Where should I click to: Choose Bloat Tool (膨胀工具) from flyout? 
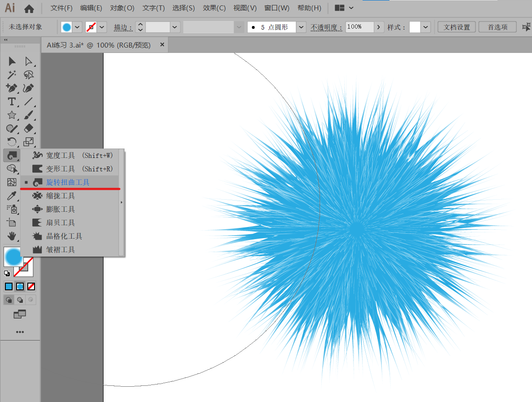coord(70,209)
